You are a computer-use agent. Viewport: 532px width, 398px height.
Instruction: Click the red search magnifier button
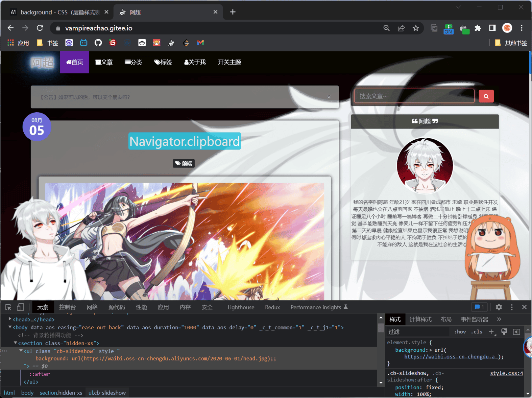[x=486, y=96]
